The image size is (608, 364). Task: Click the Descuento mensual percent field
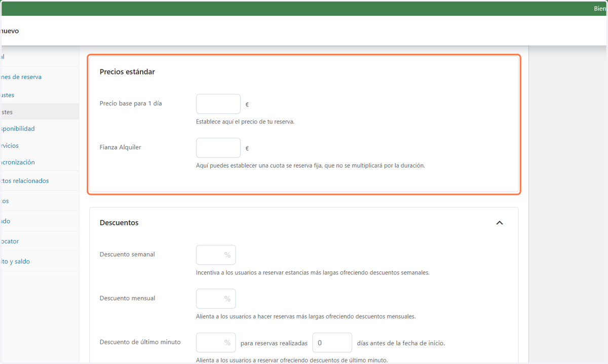tap(216, 299)
